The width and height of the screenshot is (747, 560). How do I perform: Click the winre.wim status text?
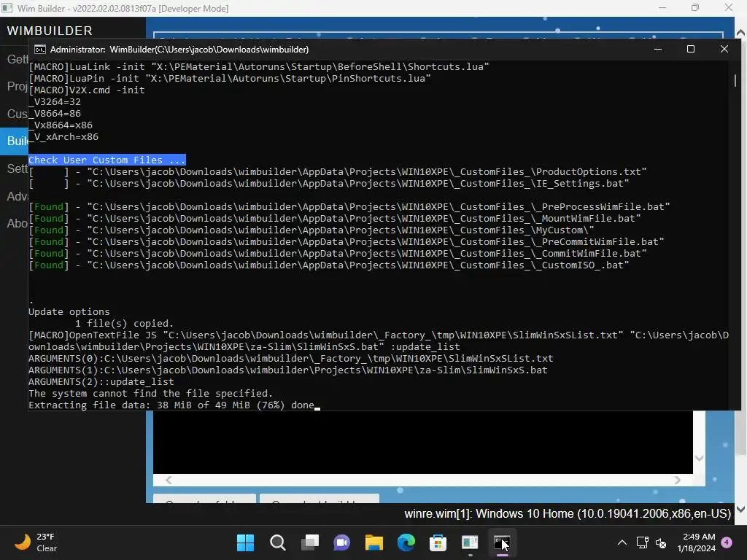tap(568, 514)
